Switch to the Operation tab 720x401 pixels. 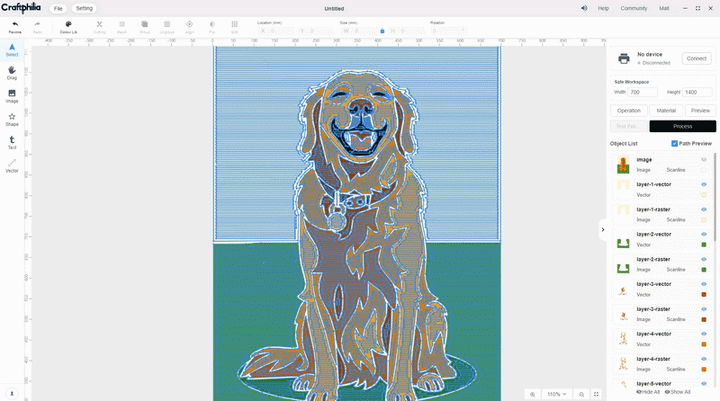click(629, 111)
